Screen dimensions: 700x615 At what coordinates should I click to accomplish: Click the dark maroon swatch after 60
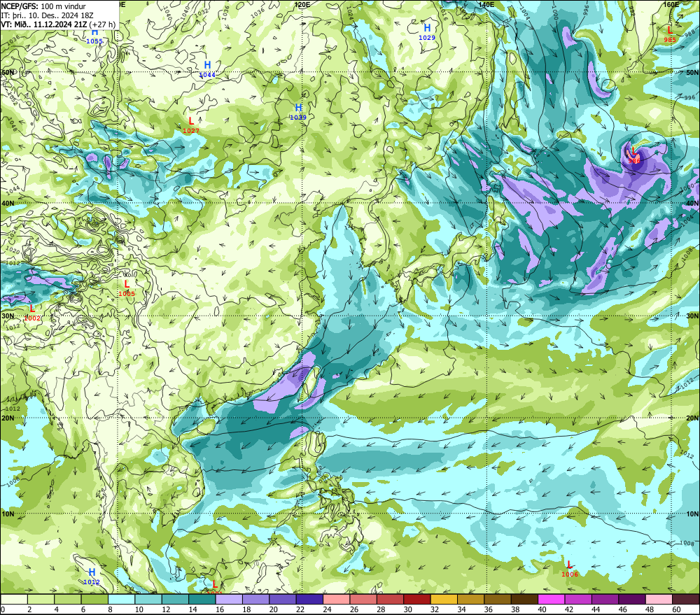coord(686,599)
